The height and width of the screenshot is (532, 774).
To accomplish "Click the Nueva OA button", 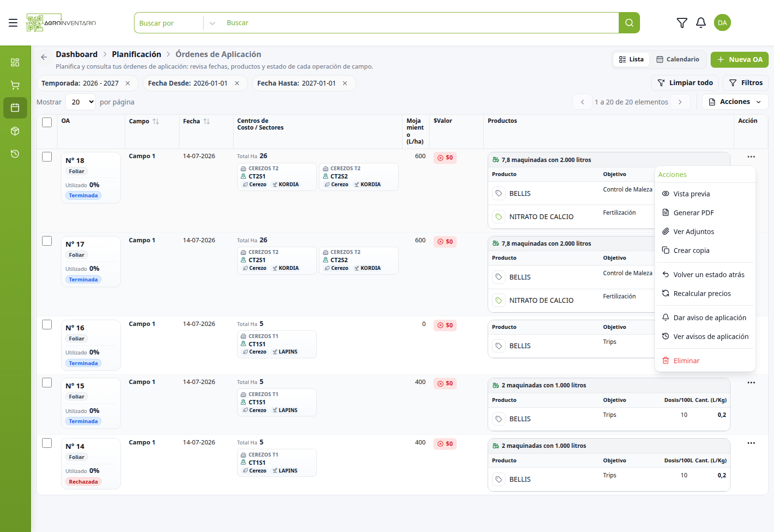I will point(739,59).
